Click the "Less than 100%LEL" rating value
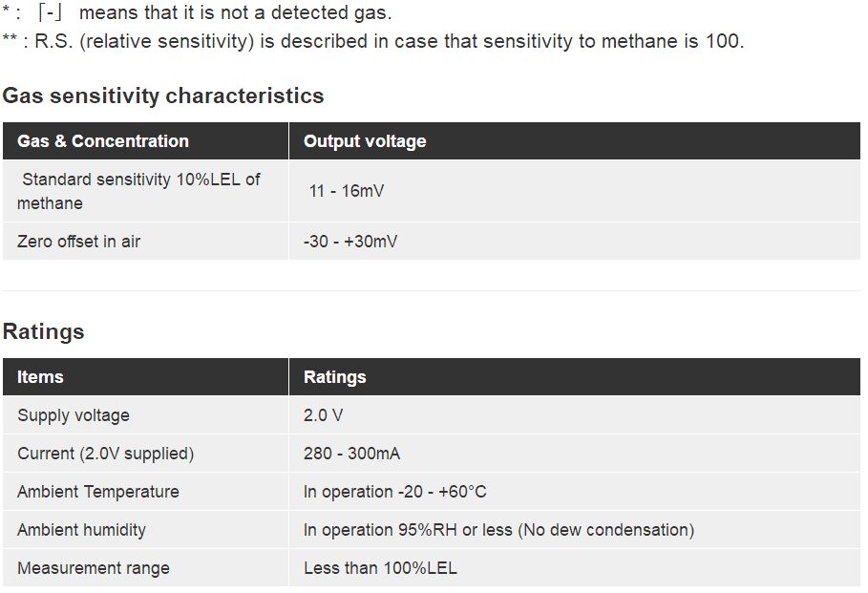 (x=380, y=568)
